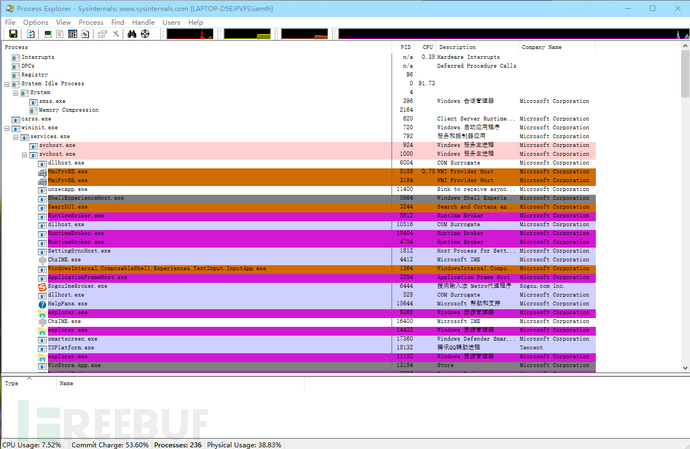Click the SogouImeBroker.exe process icon
The width and height of the screenshot is (690, 449).
pos(41,286)
